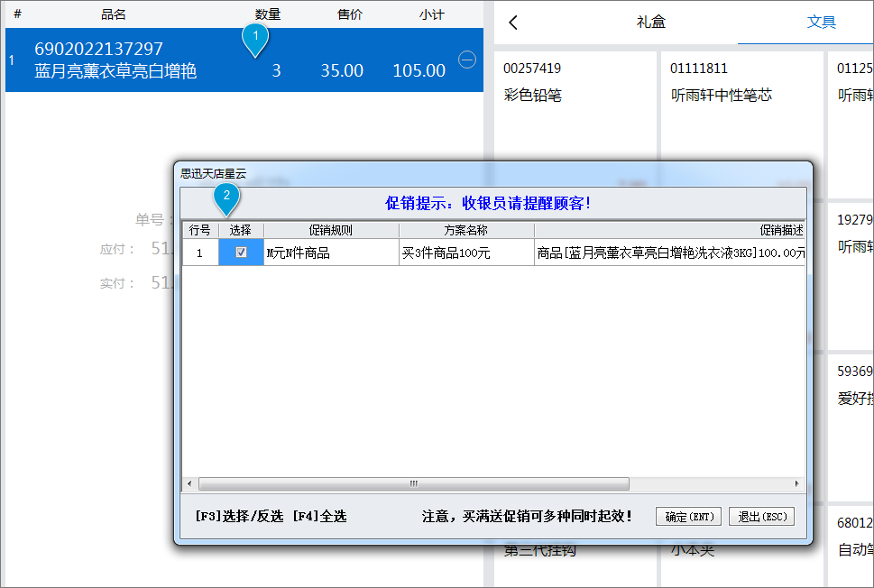This screenshot has width=874, height=588.
Task: Remove the 蓝月亮 item with minus icon
Action: coord(467,60)
